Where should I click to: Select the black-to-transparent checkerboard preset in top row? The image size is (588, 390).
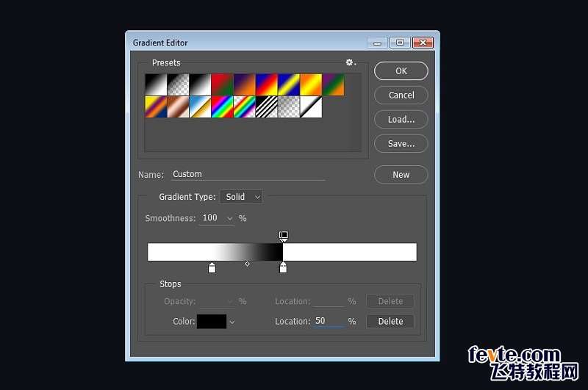pyautogui.click(x=178, y=84)
